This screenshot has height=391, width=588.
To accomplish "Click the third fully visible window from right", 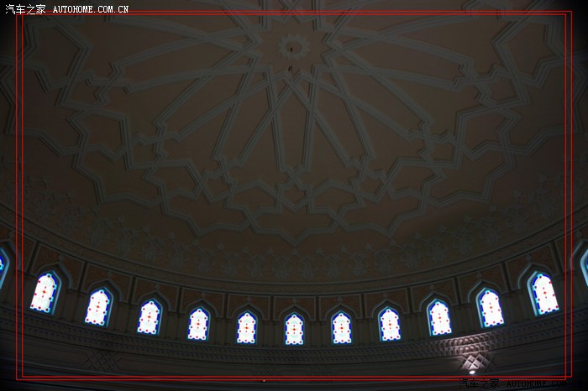I will (x=438, y=317).
